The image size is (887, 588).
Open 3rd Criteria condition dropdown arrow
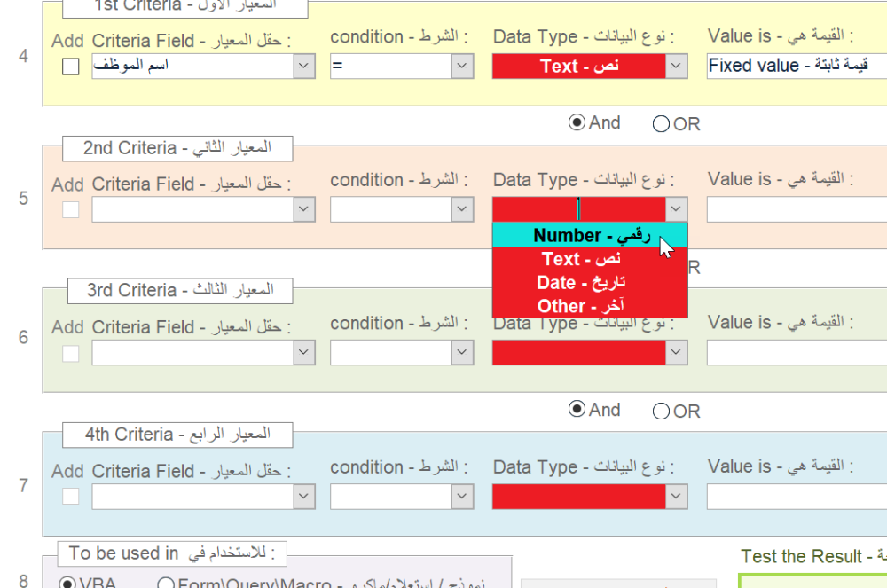coord(462,353)
